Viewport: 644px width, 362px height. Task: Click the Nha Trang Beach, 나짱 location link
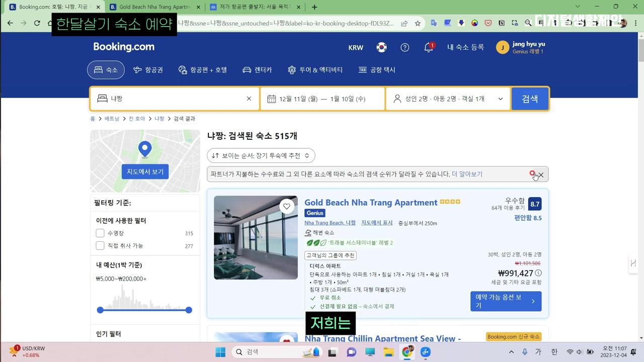[330, 223]
